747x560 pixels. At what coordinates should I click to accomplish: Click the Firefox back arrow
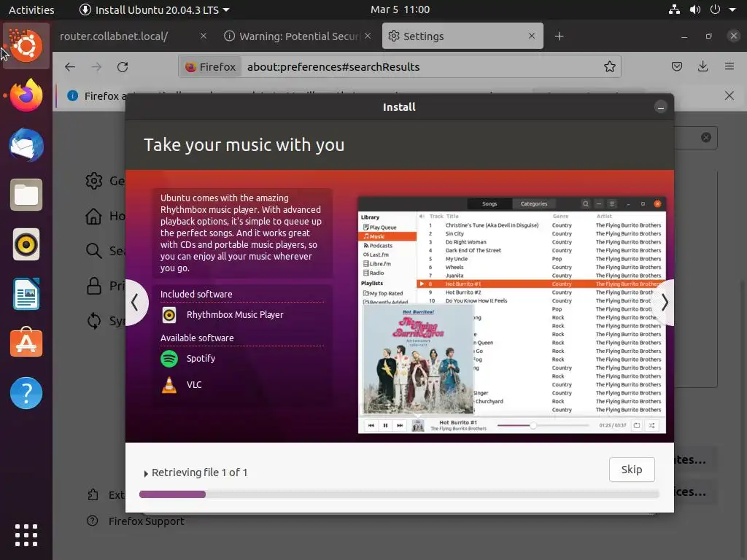[x=70, y=66]
